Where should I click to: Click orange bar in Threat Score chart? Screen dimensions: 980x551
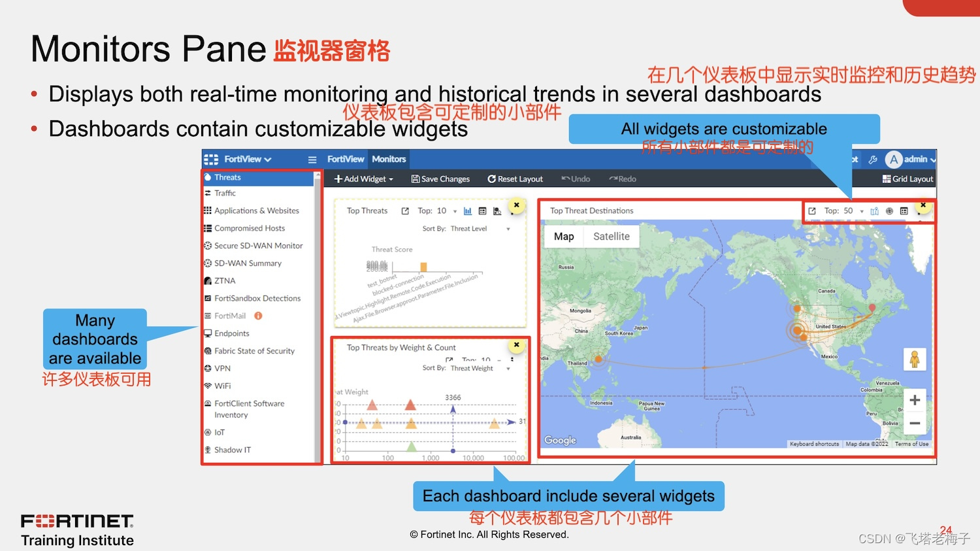click(x=423, y=267)
